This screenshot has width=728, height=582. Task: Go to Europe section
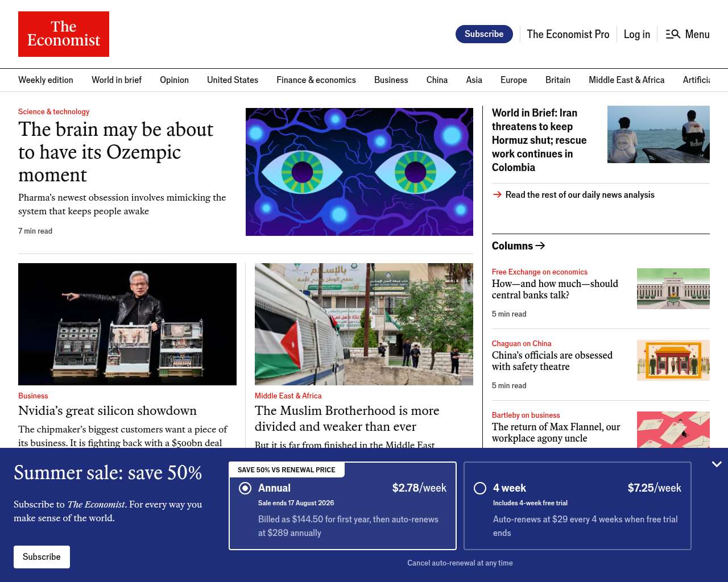tap(514, 80)
